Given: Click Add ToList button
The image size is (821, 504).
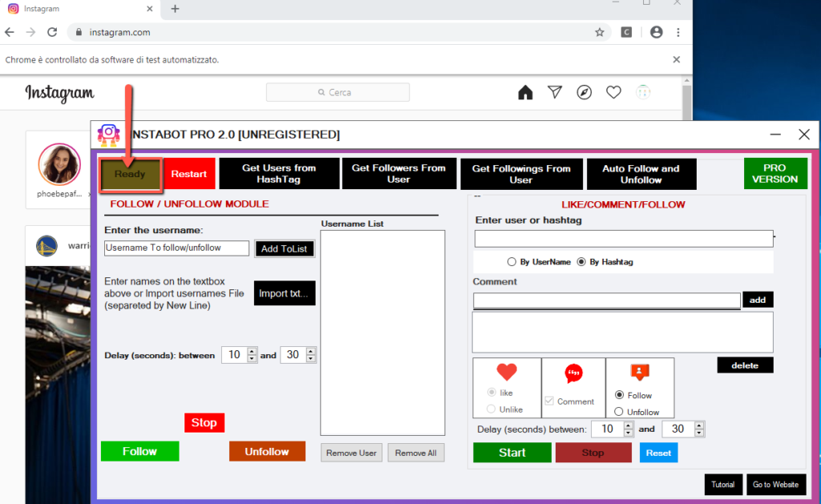Looking at the screenshot, I should [x=285, y=248].
